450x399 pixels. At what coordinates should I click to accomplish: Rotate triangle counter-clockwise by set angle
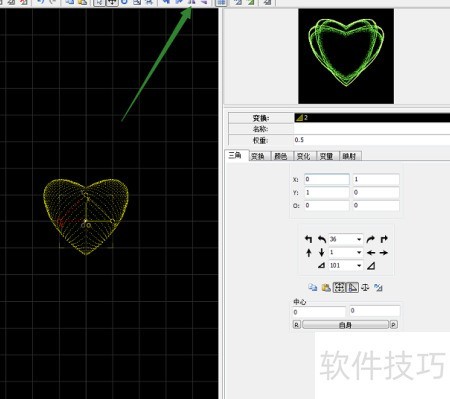coord(322,239)
